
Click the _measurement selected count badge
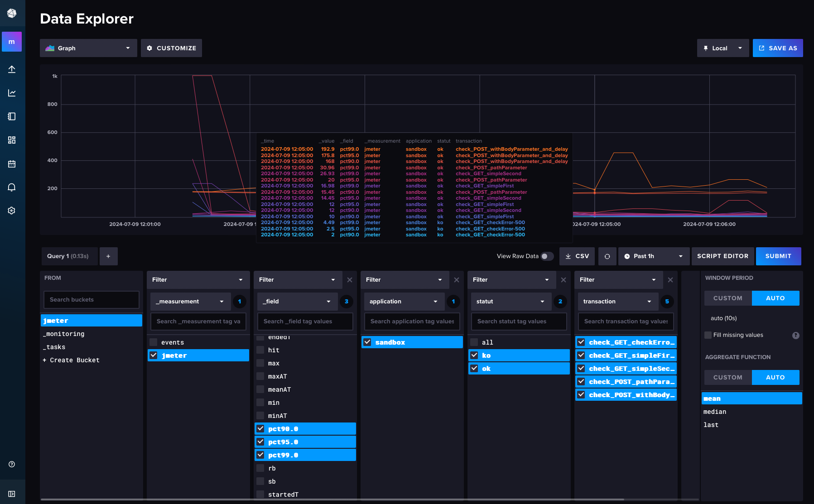pyautogui.click(x=240, y=302)
